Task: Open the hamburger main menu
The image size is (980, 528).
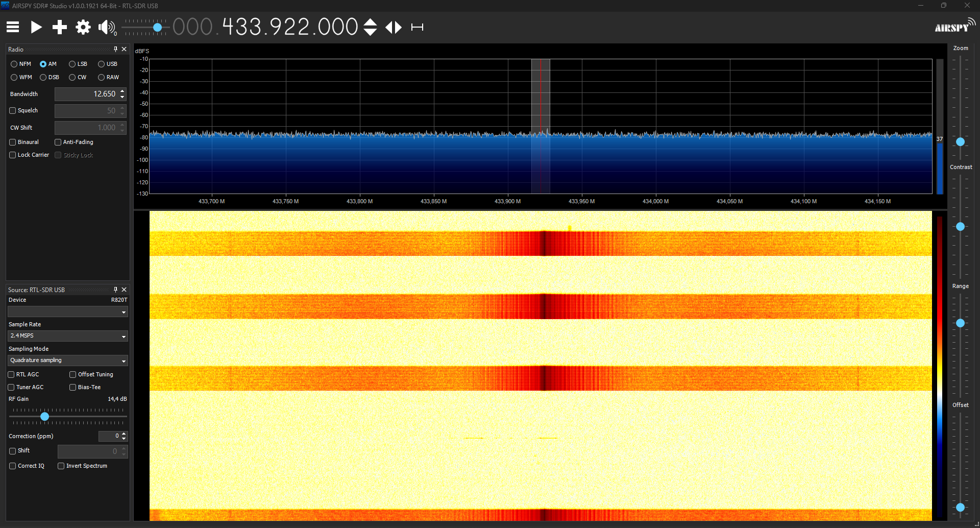Action: pyautogui.click(x=13, y=27)
